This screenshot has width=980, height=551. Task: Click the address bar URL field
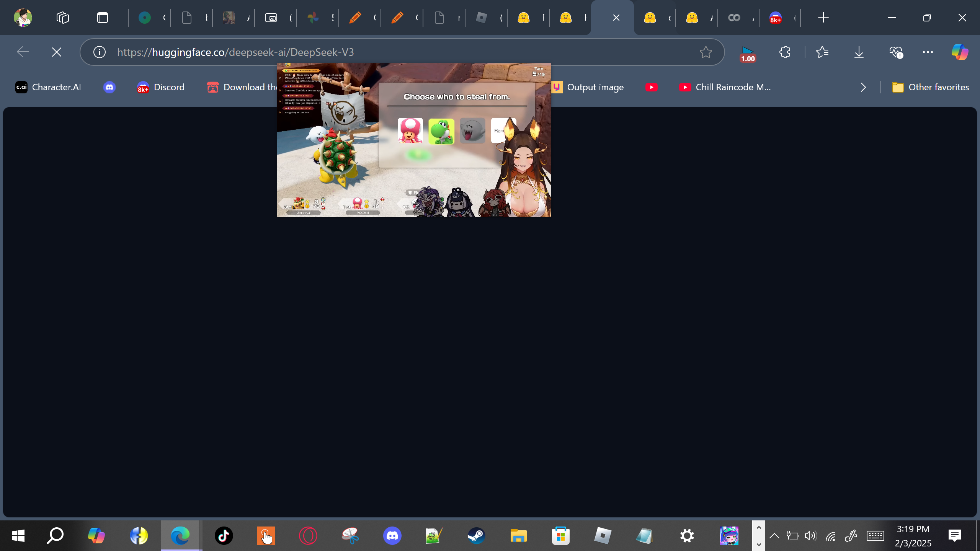402,52
